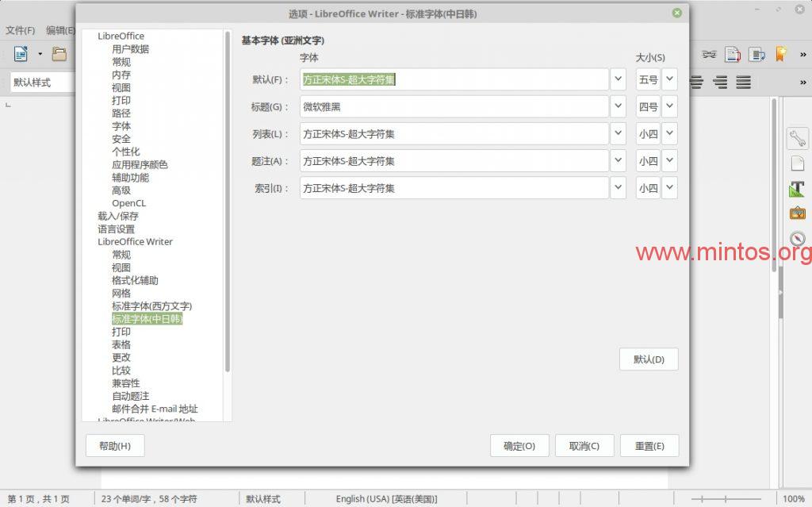Viewport: 812px width, 507px height.
Task: Expand the 默认(F) font name dropdown
Action: pos(619,79)
